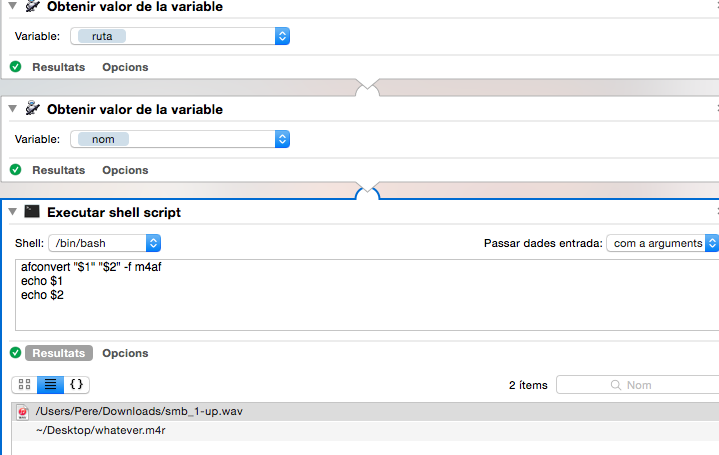Click the terminal icon of Executar shell script
The image size is (719, 455).
pyautogui.click(x=32, y=212)
